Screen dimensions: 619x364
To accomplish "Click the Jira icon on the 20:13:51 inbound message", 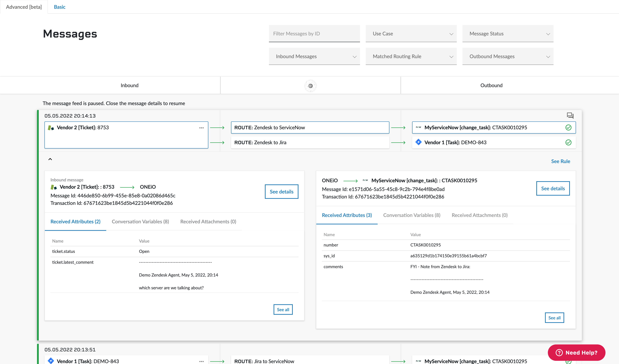I will click(x=51, y=361).
